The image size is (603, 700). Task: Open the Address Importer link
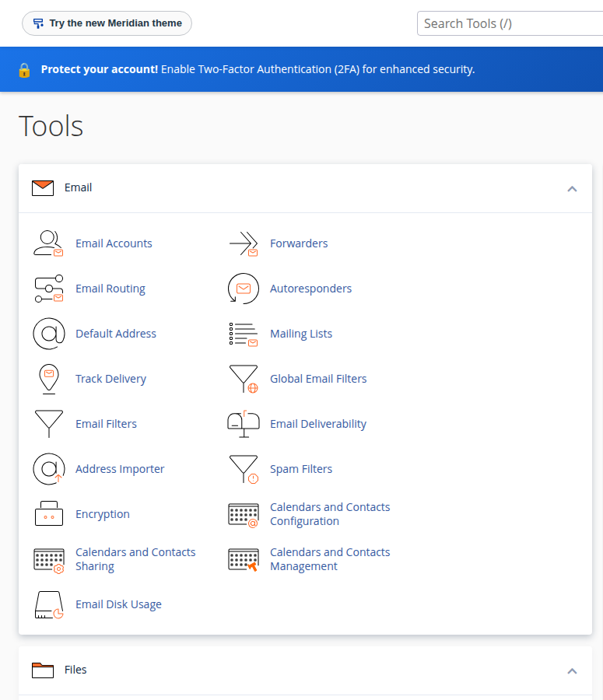[120, 469]
